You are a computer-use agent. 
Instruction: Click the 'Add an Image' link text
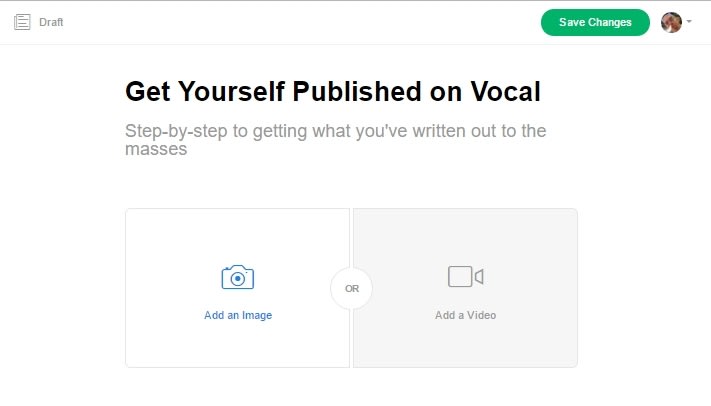[x=238, y=315]
